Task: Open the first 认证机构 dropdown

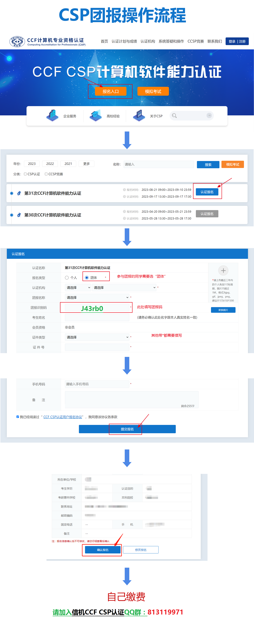Action: 78,288
